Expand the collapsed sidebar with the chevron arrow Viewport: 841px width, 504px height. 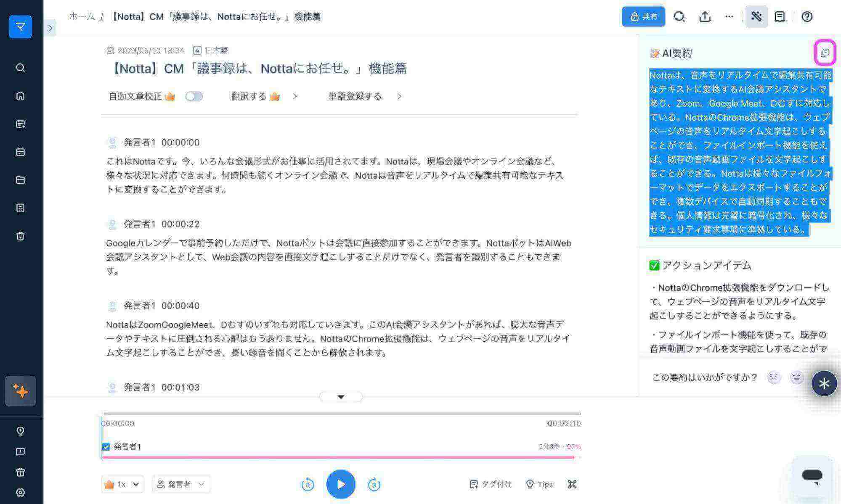(x=50, y=28)
